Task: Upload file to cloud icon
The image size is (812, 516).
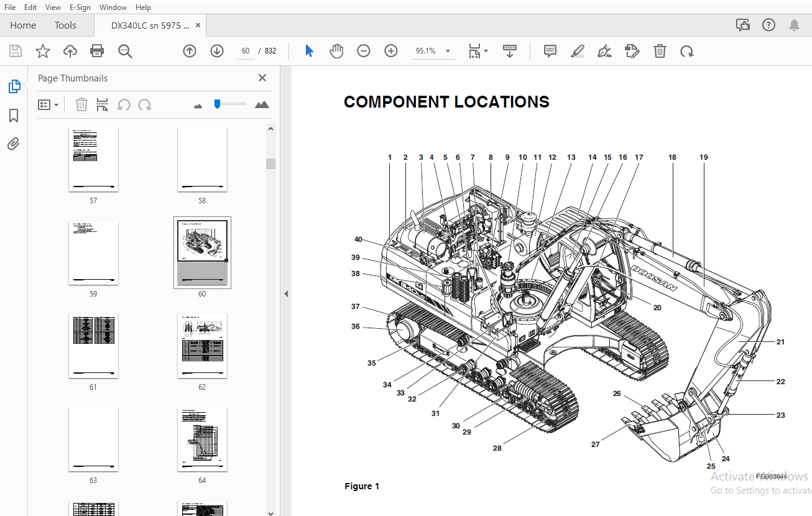Action: (70, 51)
